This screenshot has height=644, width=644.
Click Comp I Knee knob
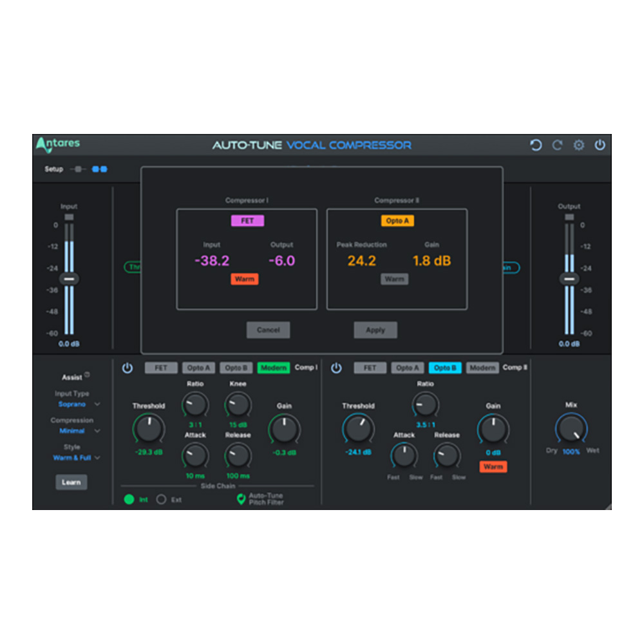(238, 404)
